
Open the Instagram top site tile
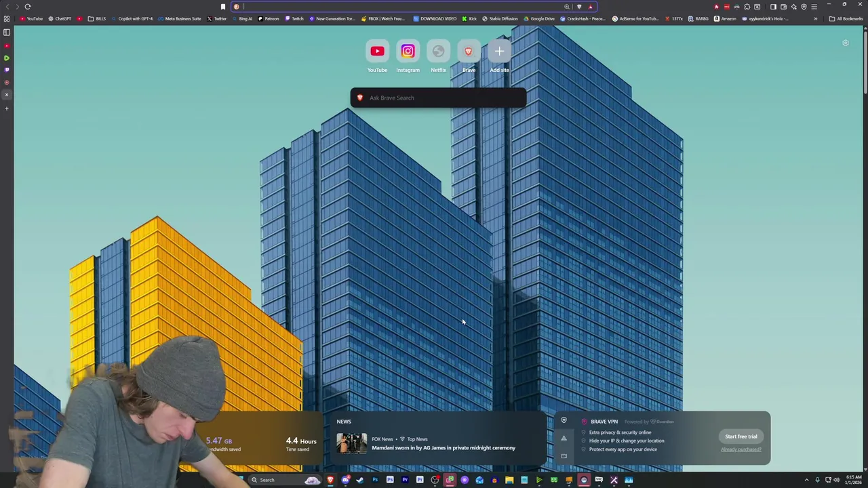[408, 52]
